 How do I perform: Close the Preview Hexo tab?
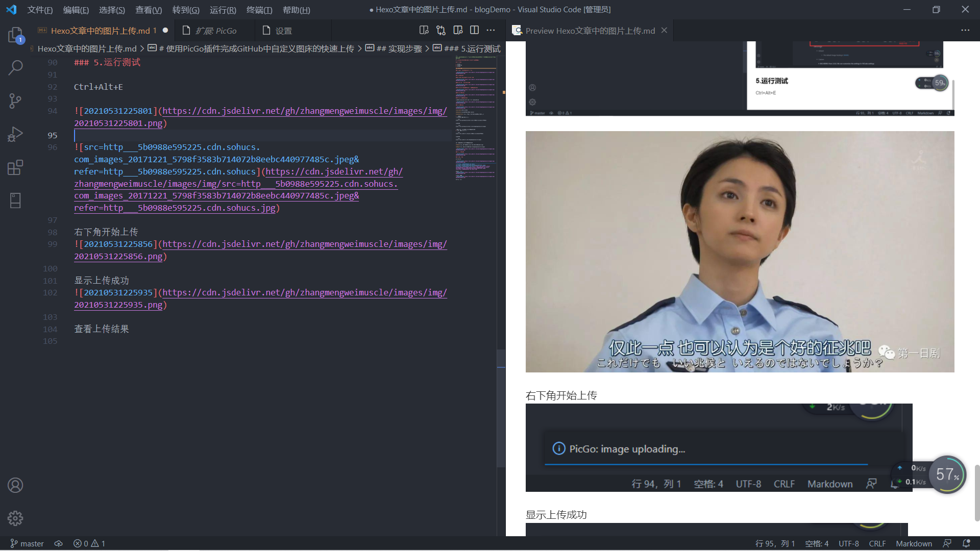click(x=664, y=31)
